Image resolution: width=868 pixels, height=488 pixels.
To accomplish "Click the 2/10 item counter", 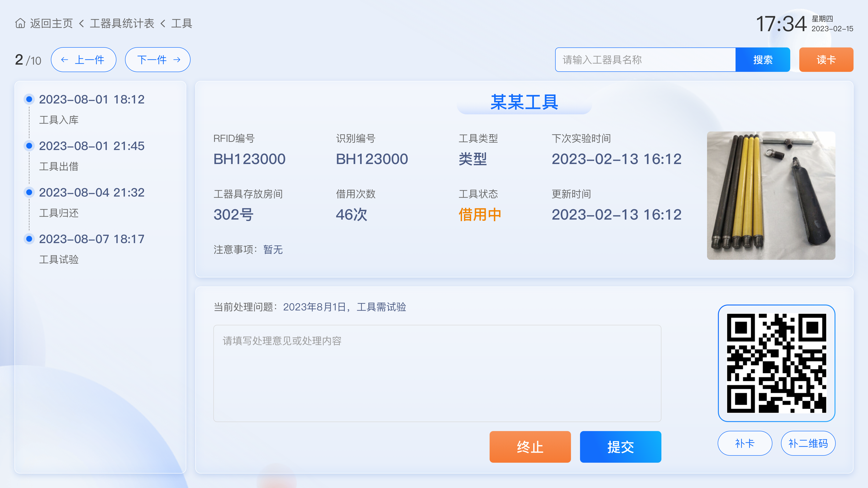I will click(x=28, y=60).
